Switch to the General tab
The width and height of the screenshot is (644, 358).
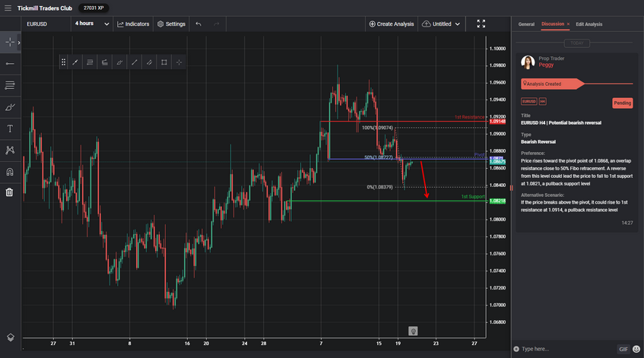click(x=526, y=24)
